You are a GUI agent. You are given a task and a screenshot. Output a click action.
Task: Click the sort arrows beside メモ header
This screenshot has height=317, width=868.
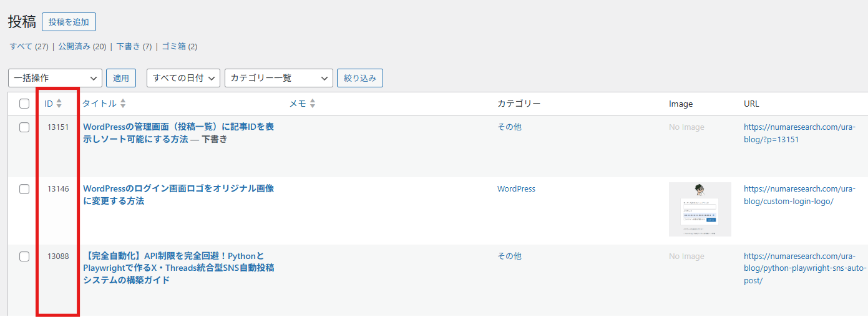[313, 104]
